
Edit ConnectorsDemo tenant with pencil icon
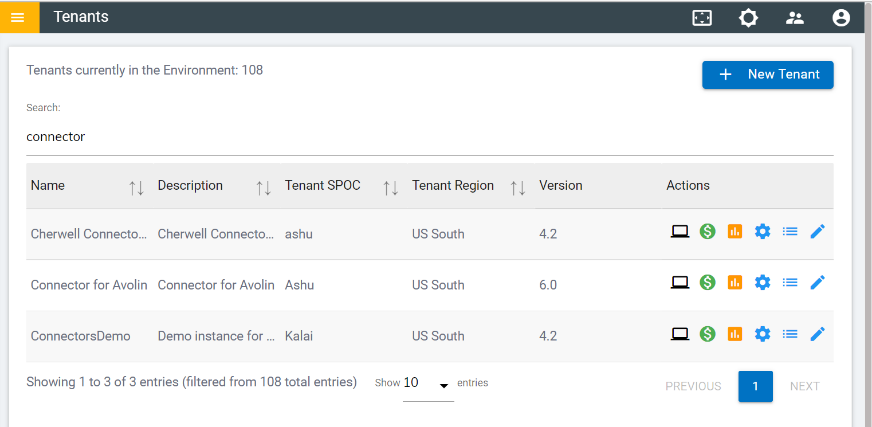[x=818, y=334]
